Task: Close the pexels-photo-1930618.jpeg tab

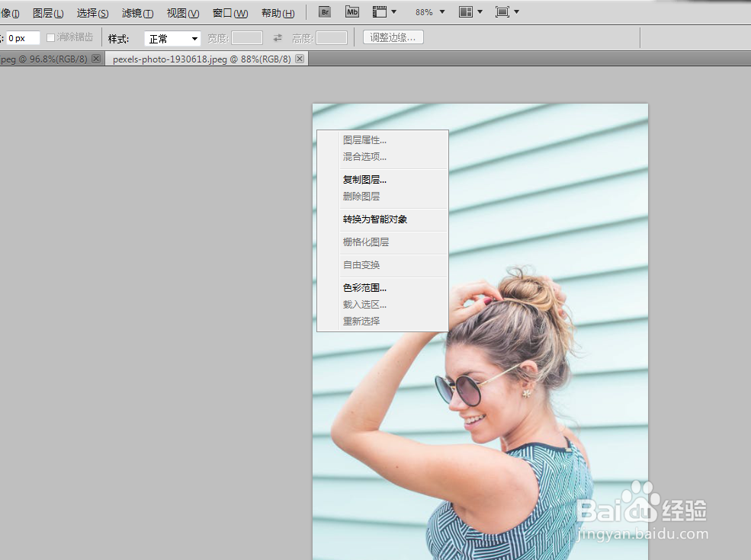Action: point(300,59)
